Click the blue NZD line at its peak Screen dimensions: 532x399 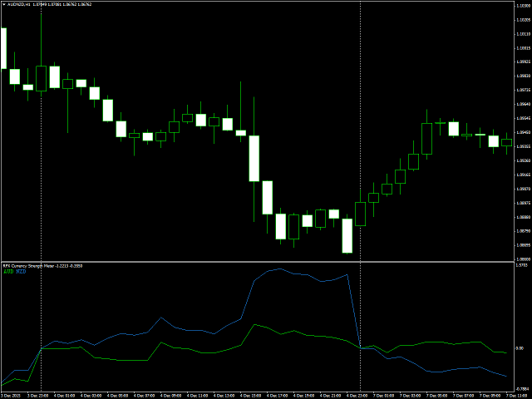tap(280, 269)
